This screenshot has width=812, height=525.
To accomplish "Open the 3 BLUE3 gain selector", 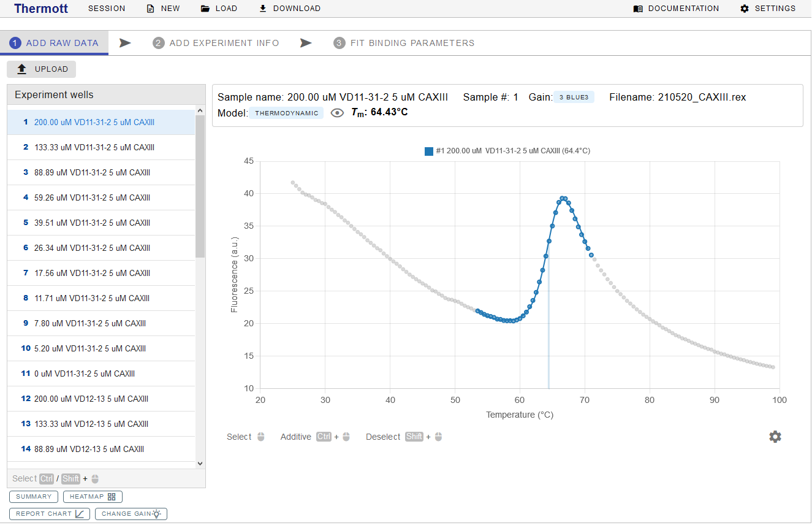I will pos(573,97).
